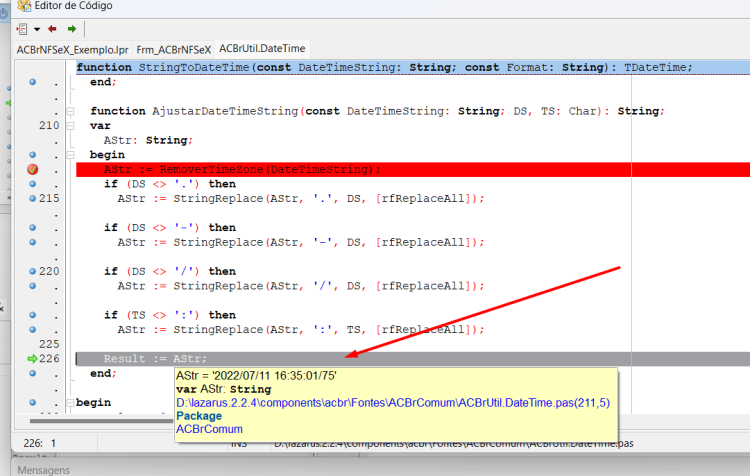Viewport: 750px width, 476px height.
Task: Click the Result := AStr; line
Action: coord(155,359)
